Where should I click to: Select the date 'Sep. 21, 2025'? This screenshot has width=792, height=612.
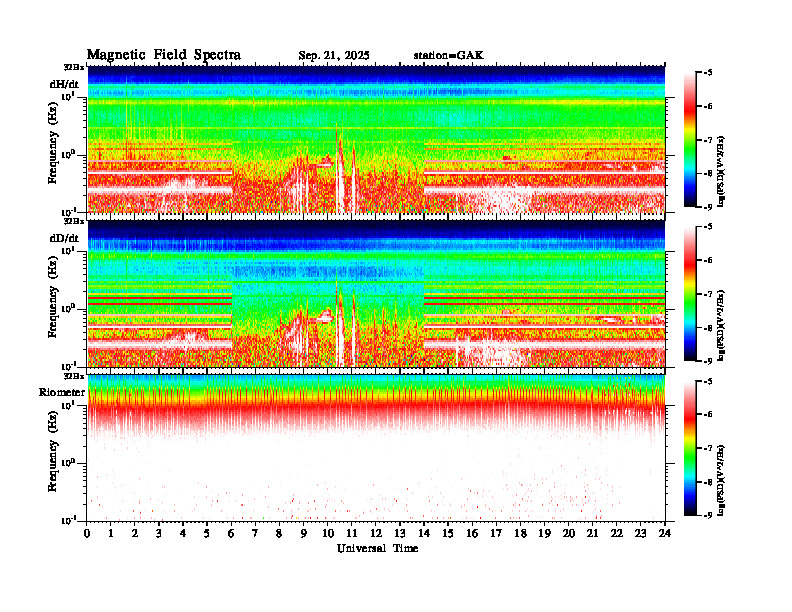click(334, 56)
